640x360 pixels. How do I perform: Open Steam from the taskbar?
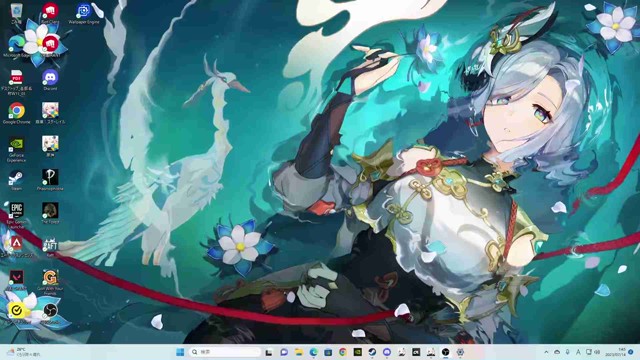pyautogui.click(x=372, y=352)
